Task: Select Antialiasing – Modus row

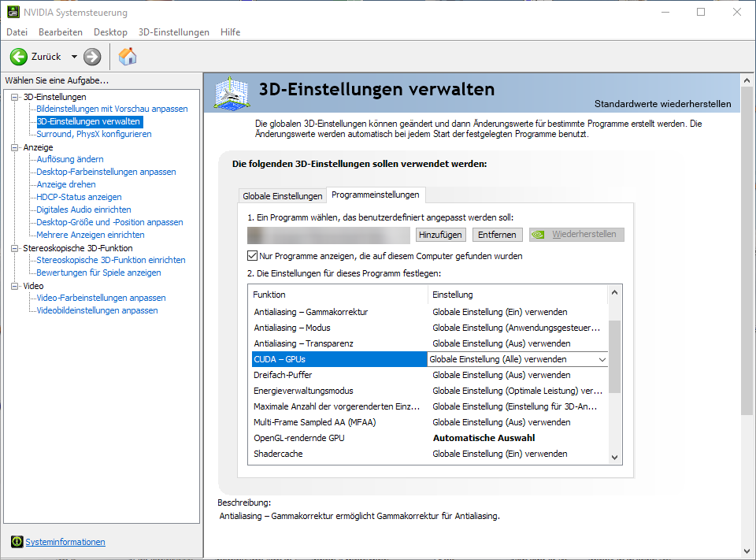Action: (429, 328)
